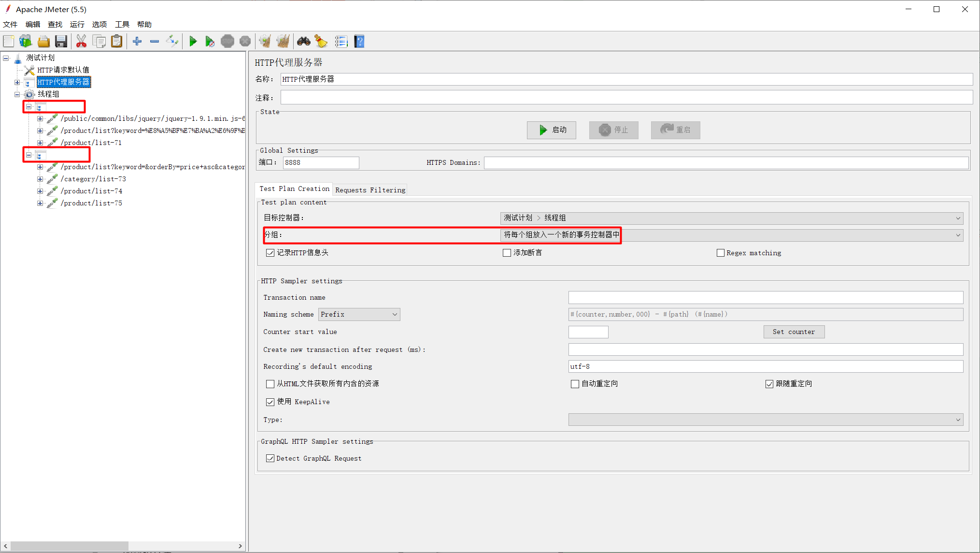
Task: Open the Type dropdown
Action: pos(766,420)
